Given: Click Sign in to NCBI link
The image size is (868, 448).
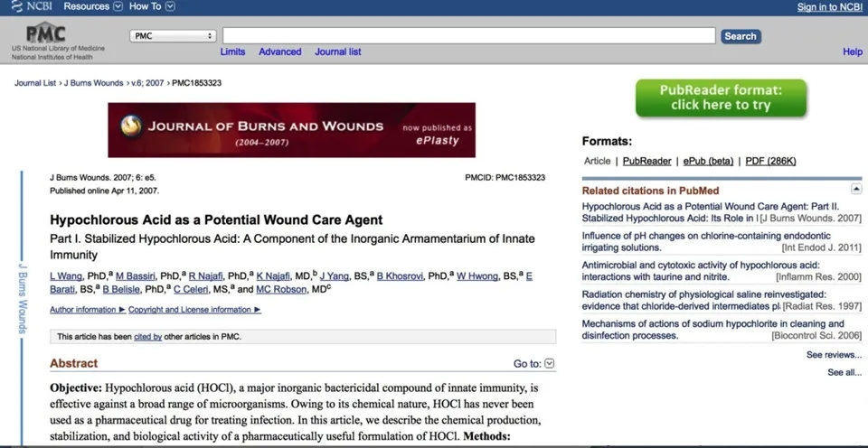Looking at the screenshot, I should point(829,7).
